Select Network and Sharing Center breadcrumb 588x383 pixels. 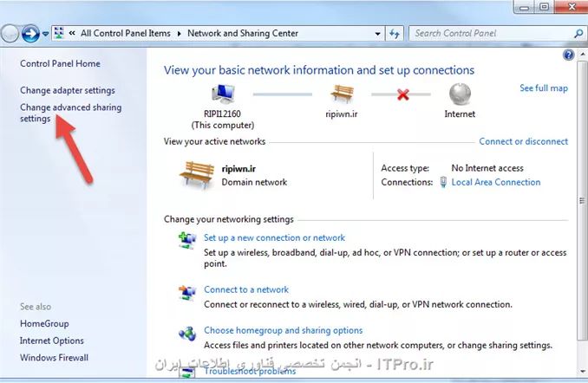243,33
